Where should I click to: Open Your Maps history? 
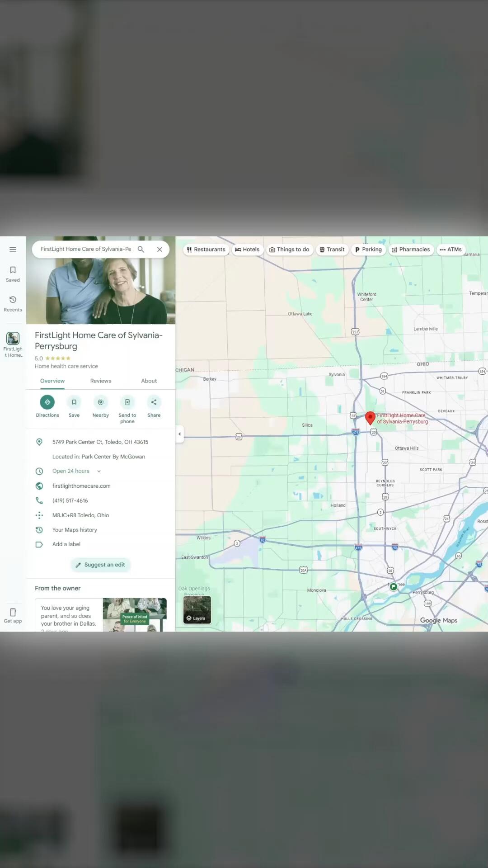[75, 530]
